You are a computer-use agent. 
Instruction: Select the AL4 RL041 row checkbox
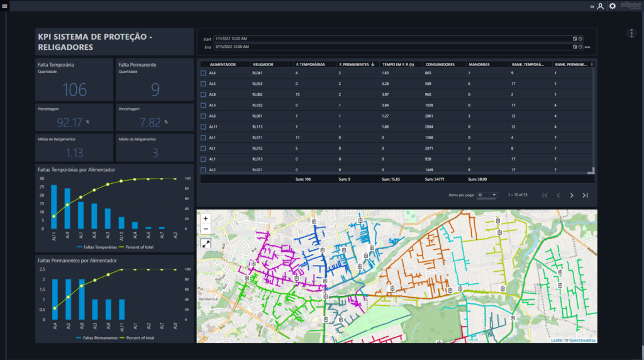(x=203, y=73)
